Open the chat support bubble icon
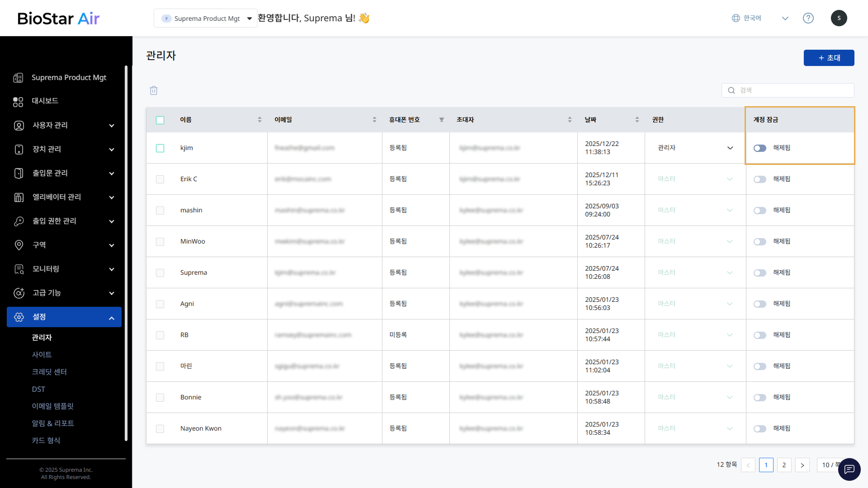Image resolution: width=868 pixels, height=488 pixels. pyautogui.click(x=849, y=469)
